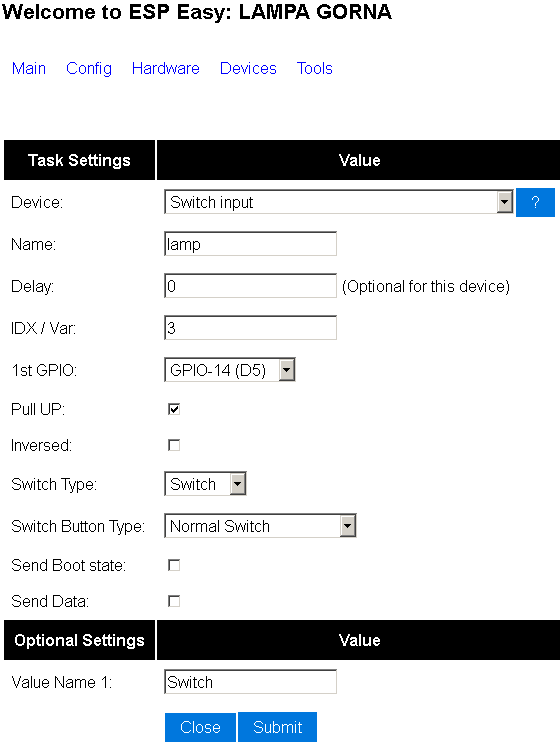Click the blue question mark help button

click(535, 202)
